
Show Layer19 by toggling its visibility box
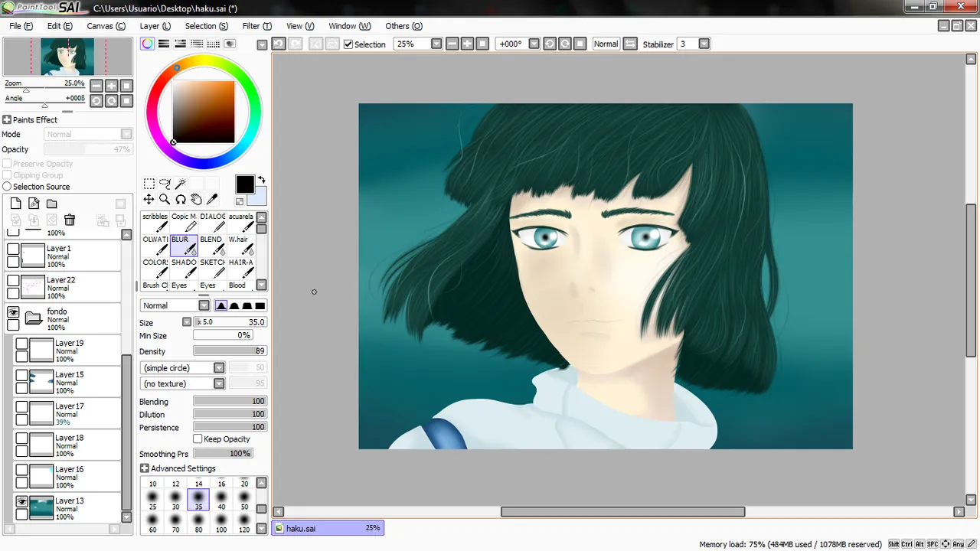coord(22,344)
